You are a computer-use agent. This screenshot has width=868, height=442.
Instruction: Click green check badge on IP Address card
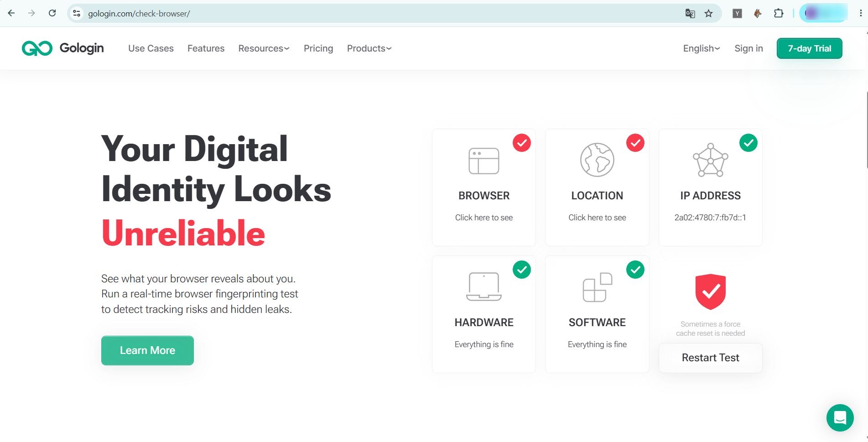pos(748,143)
